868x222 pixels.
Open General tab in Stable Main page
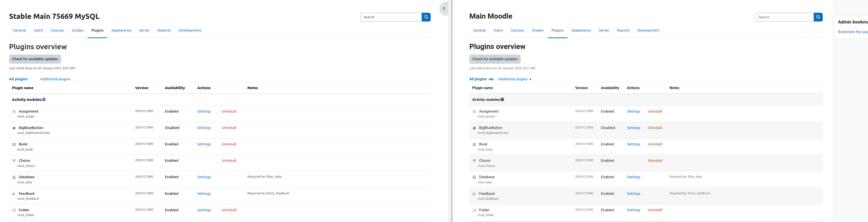click(x=20, y=30)
